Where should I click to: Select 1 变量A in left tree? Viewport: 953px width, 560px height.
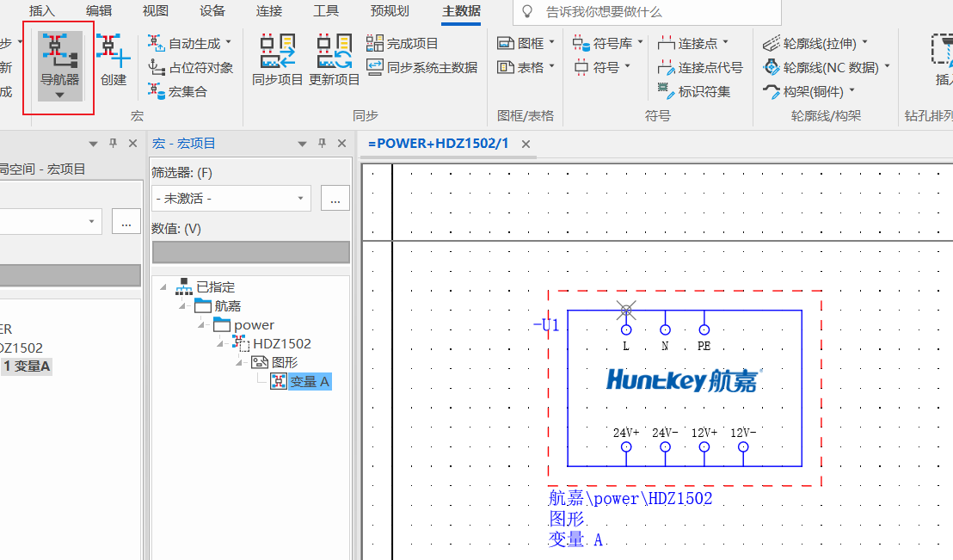click(x=27, y=366)
